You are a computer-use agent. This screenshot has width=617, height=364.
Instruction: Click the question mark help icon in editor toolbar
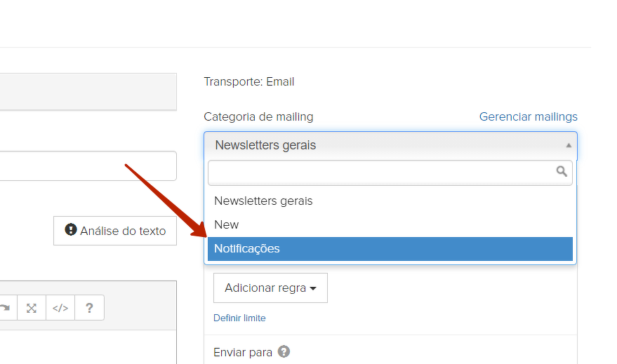pos(89,308)
